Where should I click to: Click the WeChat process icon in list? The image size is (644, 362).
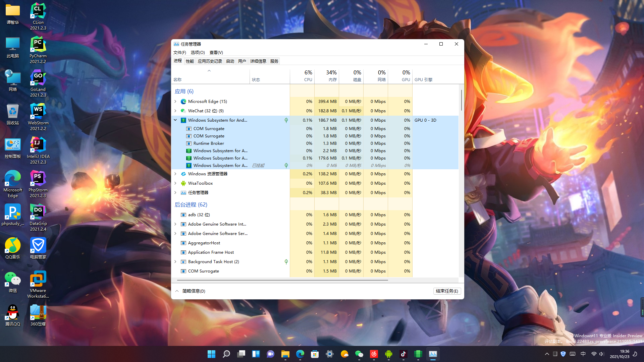point(183,111)
